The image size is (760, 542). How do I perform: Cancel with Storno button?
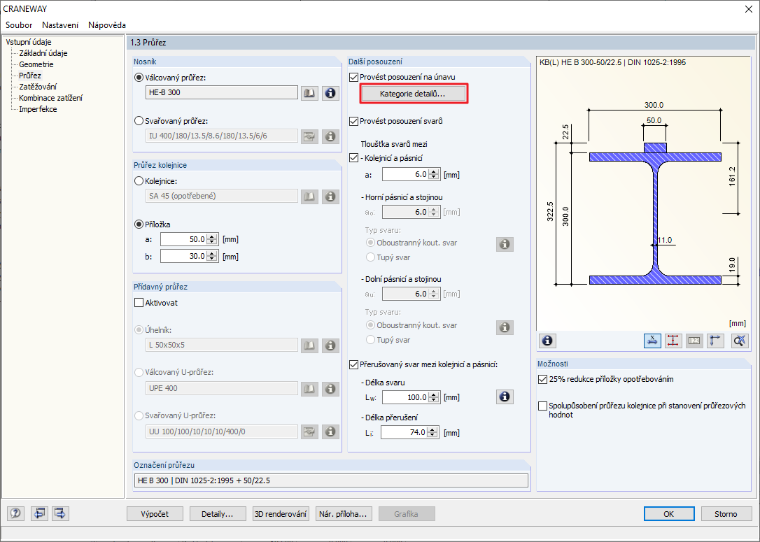(x=726, y=514)
